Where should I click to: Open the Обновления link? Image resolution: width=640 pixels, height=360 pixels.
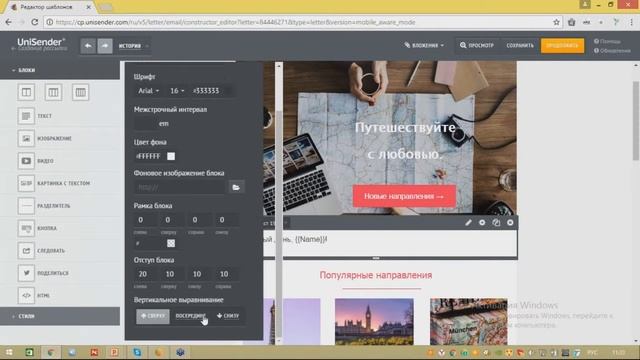pos(612,51)
